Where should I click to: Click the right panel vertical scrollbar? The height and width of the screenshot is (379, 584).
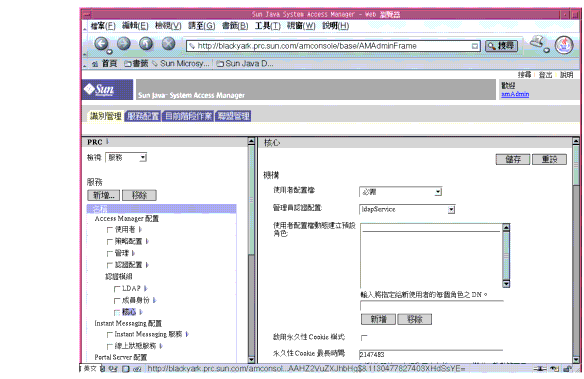click(x=576, y=250)
